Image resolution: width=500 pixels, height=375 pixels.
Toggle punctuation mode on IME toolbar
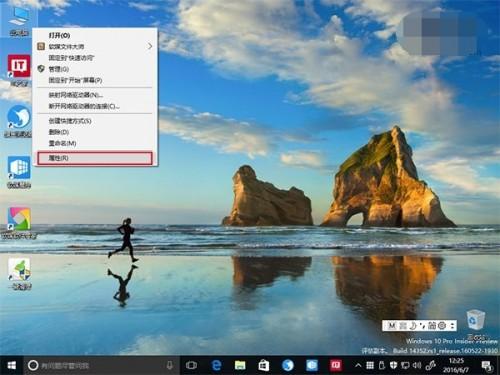(422, 326)
